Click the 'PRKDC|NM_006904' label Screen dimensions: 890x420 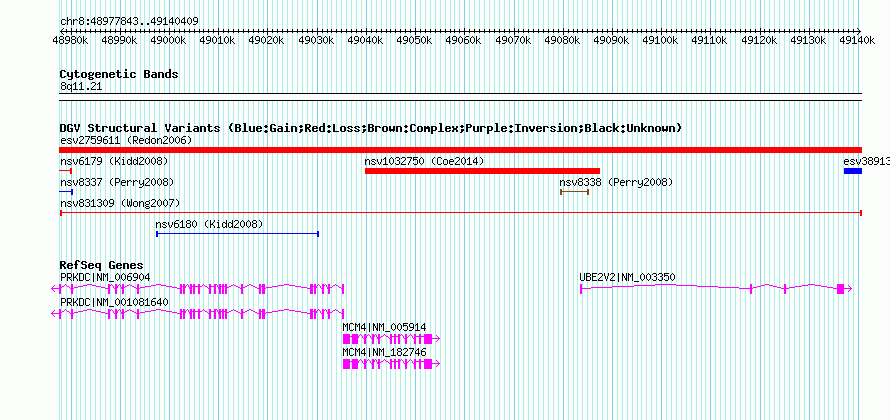[105, 277]
